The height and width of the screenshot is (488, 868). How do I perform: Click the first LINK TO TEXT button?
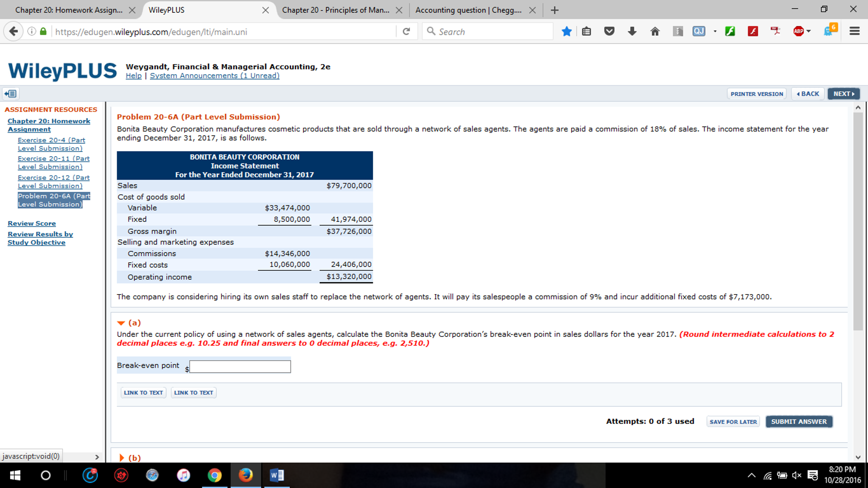tap(143, 393)
